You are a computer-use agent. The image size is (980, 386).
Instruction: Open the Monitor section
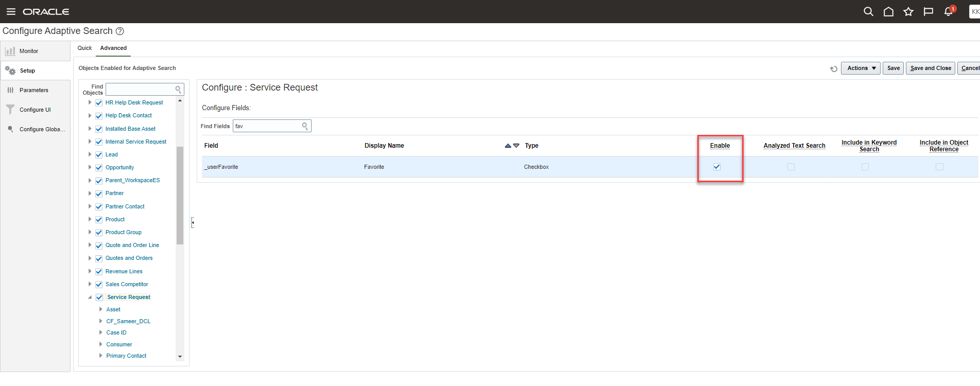pos(35,51)
